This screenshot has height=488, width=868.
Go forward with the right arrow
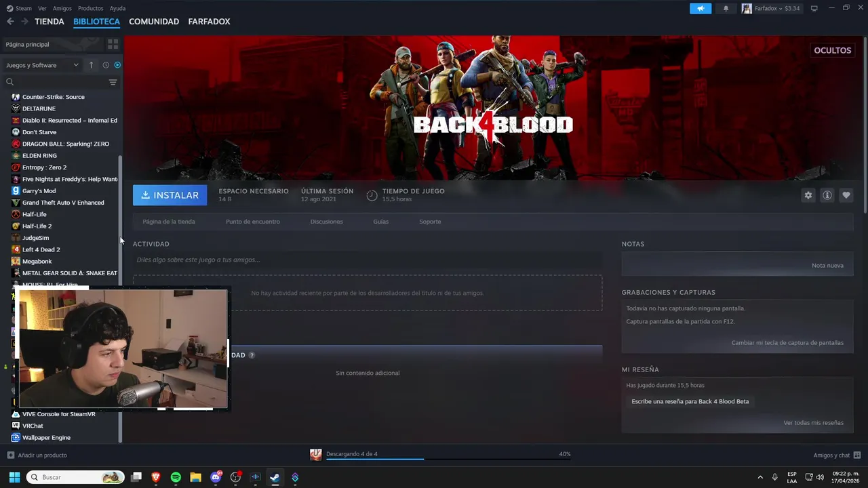[x=24, y=22]
